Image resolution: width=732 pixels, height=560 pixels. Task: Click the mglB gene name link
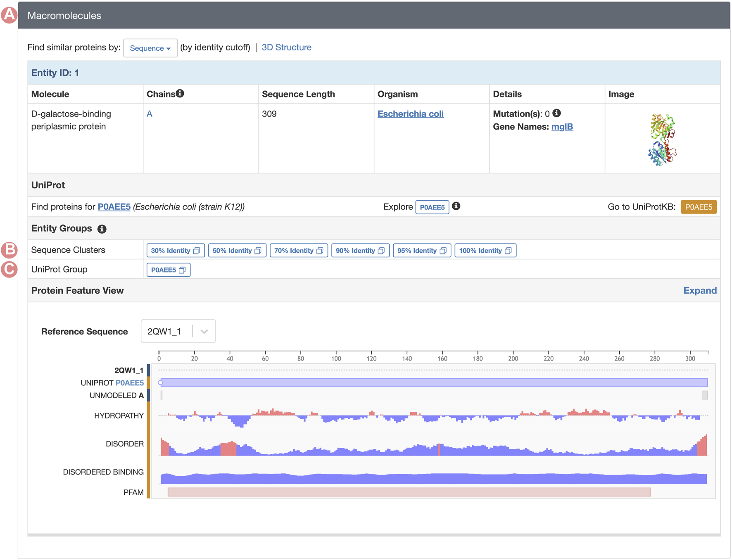[562, 127]
